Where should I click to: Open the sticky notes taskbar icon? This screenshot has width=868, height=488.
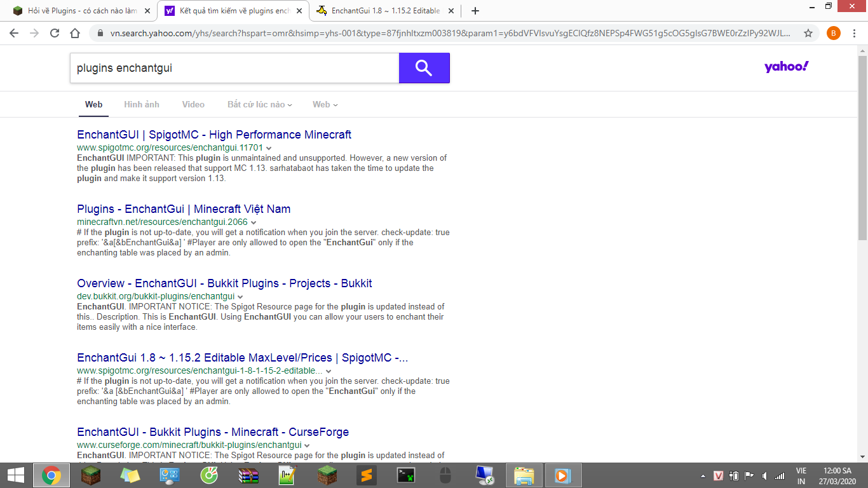click(x=130, y=475)
